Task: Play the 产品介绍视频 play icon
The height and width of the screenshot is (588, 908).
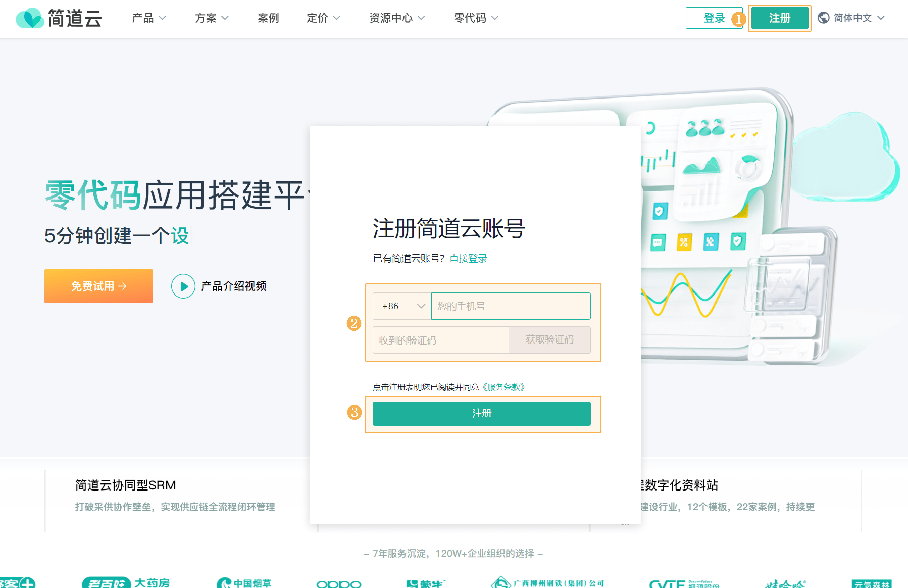Action: coord(184,286)
